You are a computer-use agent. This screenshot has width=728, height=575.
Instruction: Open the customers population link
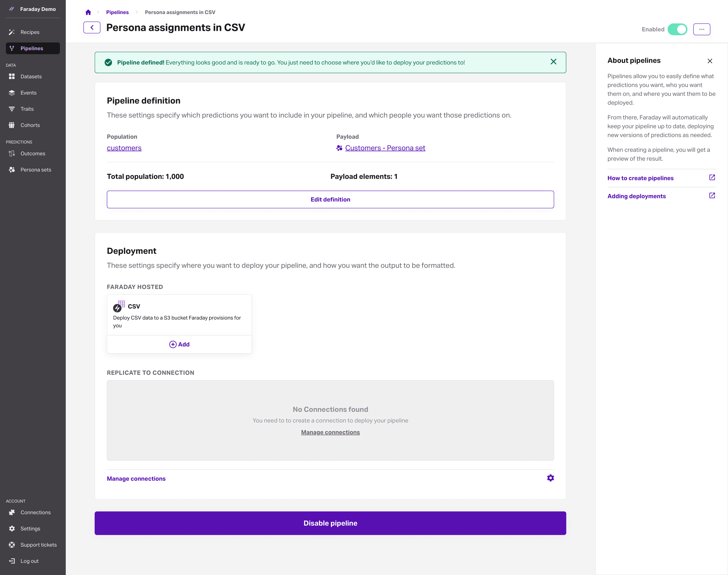(x=124, y=148)
